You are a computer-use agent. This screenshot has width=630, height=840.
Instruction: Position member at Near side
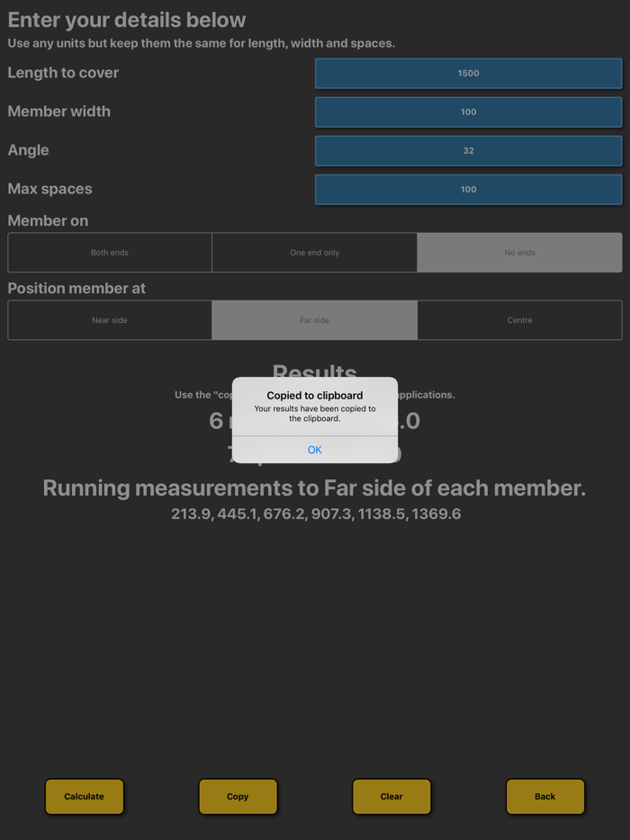point(109,320)
